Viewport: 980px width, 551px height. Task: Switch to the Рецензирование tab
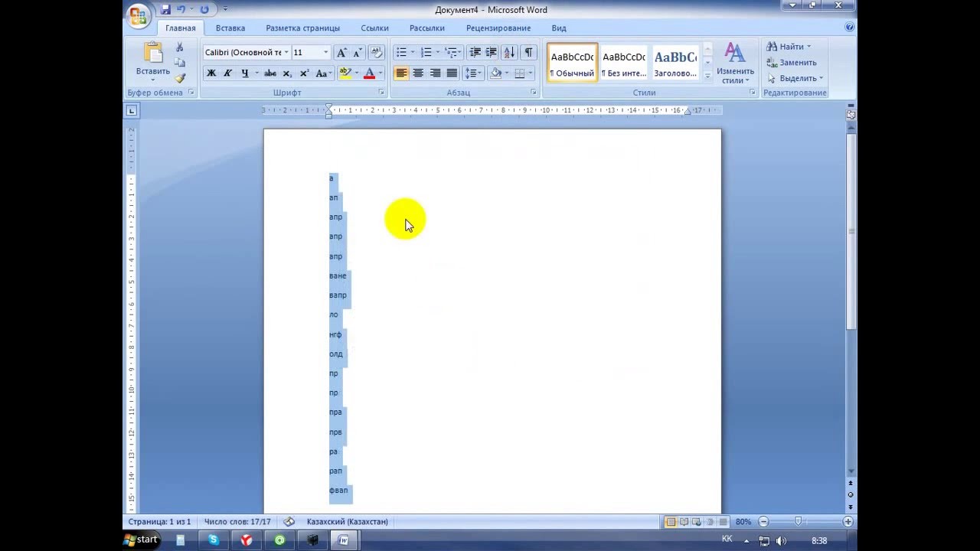[498, 28]
